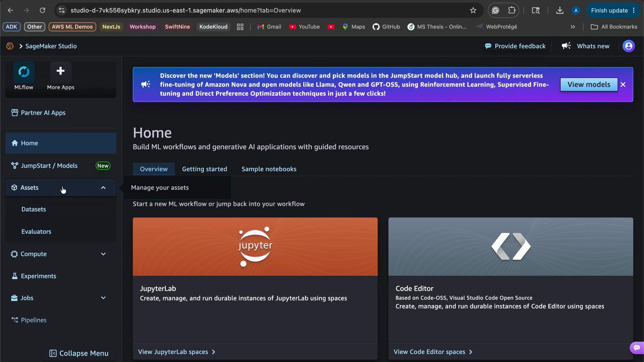Open the NextJs bookmark folder
This screenshot has height=362, width=644.
pyautogui.click(x=111, y=27)
